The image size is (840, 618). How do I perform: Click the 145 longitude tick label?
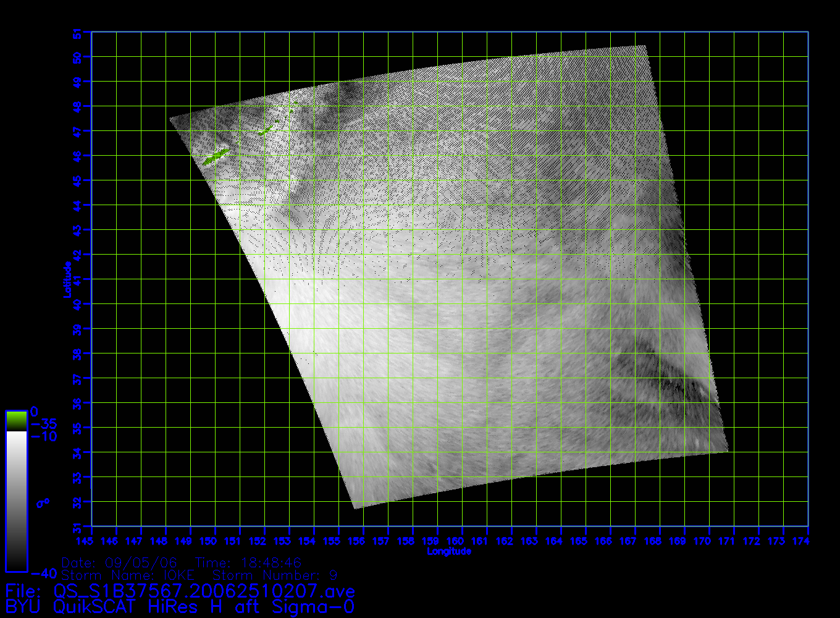(x=92, y=541)
